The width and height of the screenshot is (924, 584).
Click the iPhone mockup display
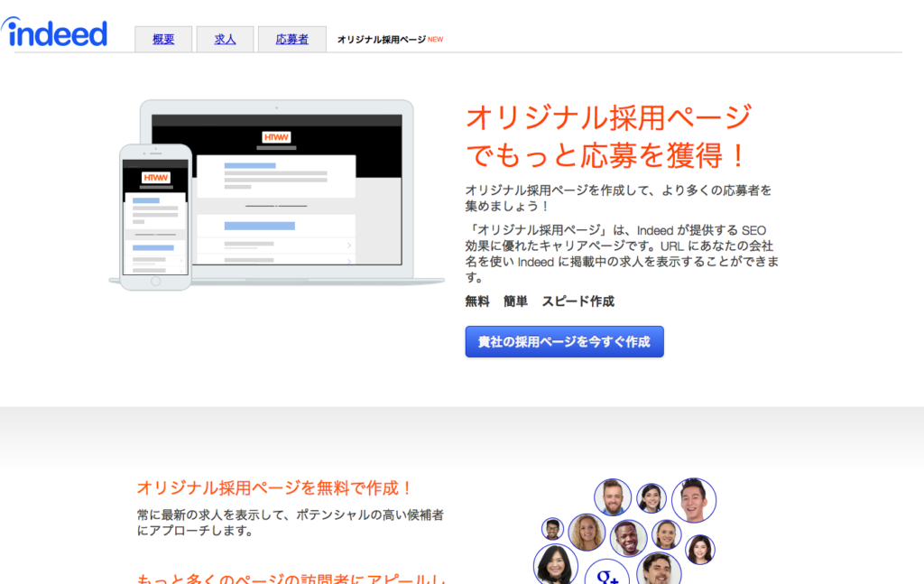pos(155,217)
